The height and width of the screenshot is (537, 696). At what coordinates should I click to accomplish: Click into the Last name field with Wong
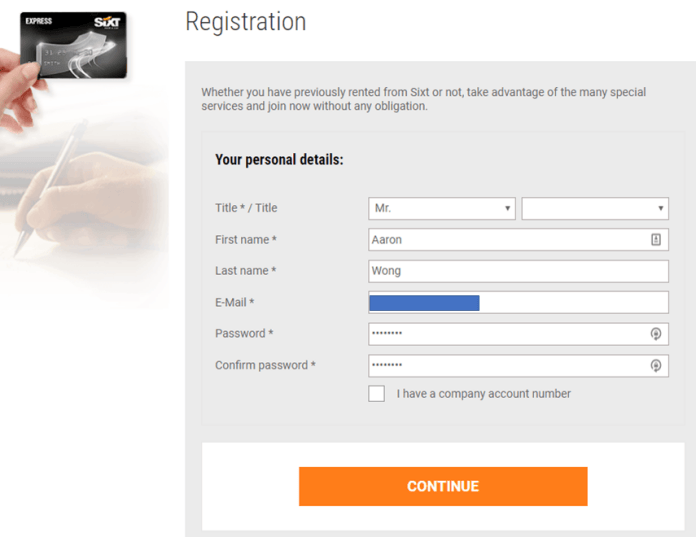coord(517,271)
